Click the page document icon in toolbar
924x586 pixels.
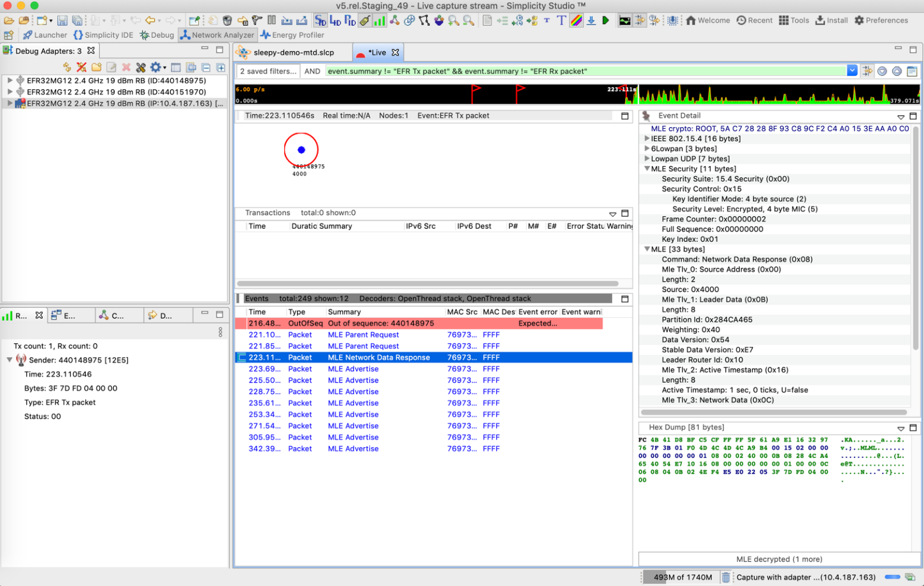pos(487,20)
